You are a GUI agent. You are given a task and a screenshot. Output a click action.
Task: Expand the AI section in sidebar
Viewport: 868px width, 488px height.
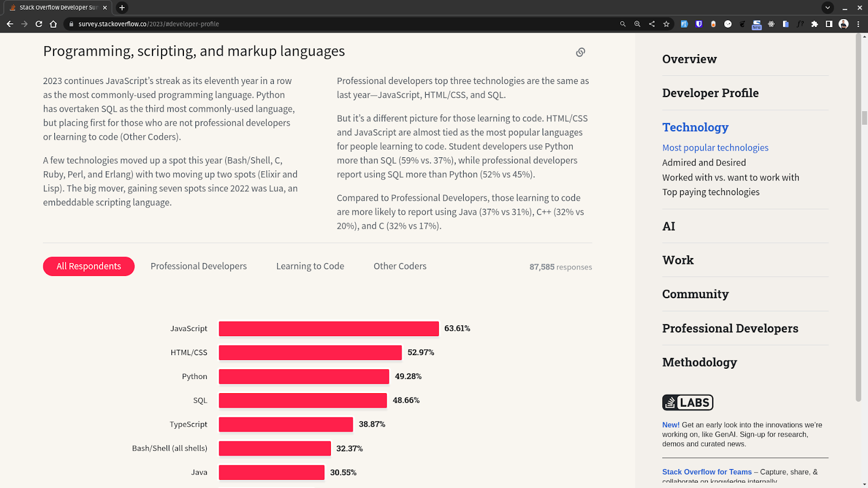[668, 226]
